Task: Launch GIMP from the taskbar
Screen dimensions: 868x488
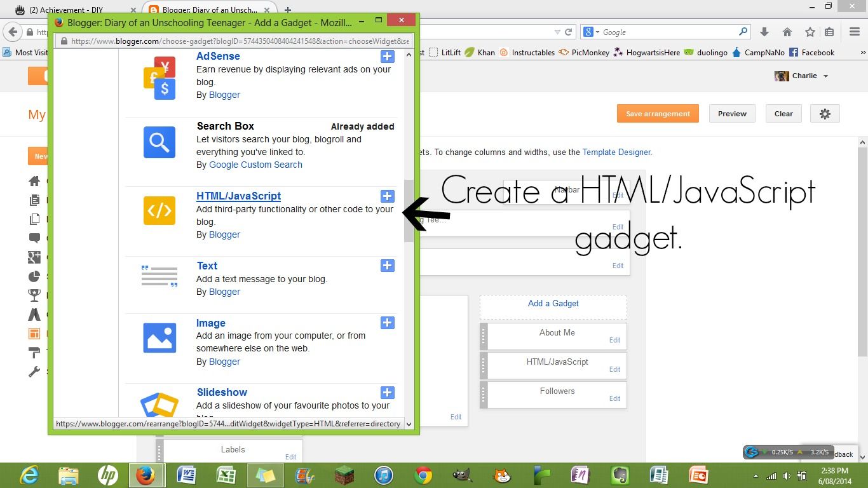Action: tap(462, 475)
